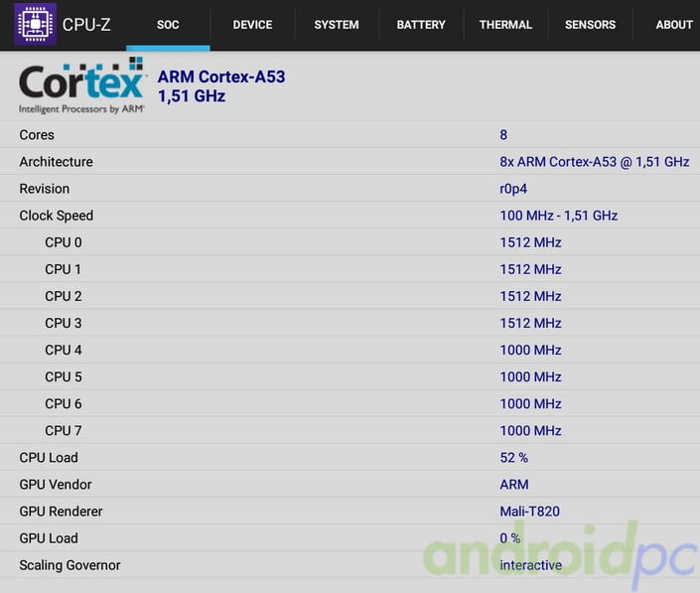The height and width of the screenshot is (593, 700).
Task: Click the Mali-T820 renderer value
Action: pos(529,512)
